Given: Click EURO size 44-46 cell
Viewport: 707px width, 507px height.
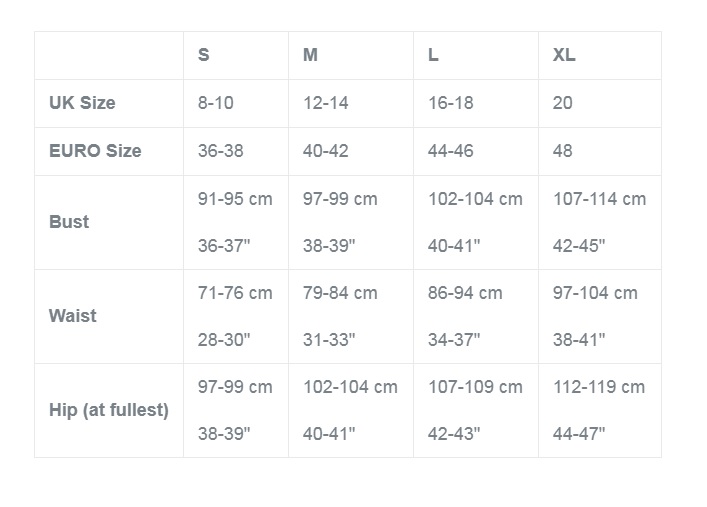Looking at the screenshot, I should click(x=451, y=151).
